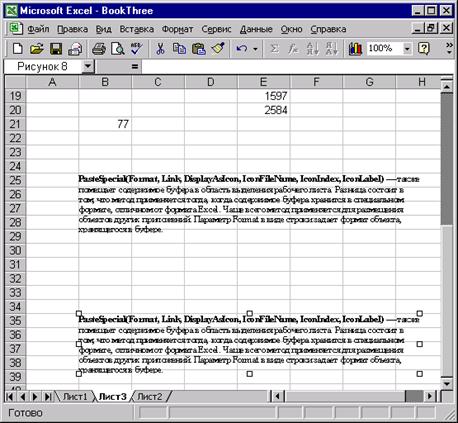
Task: Select row 21 header
Action: (x=15, y=124)
